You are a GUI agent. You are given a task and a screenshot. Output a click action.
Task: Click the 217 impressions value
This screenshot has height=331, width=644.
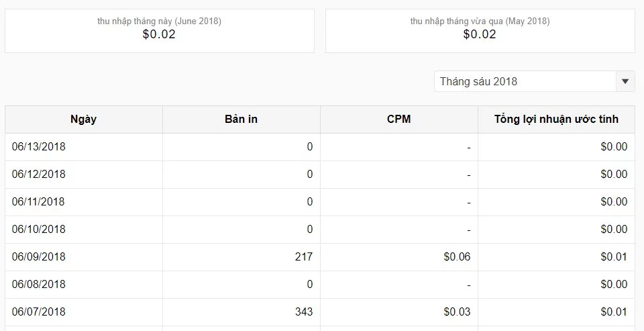coord(303,257)
